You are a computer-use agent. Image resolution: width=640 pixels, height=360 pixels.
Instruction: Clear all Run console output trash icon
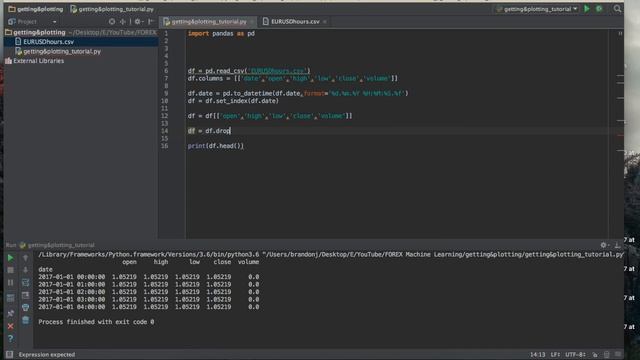25,320
